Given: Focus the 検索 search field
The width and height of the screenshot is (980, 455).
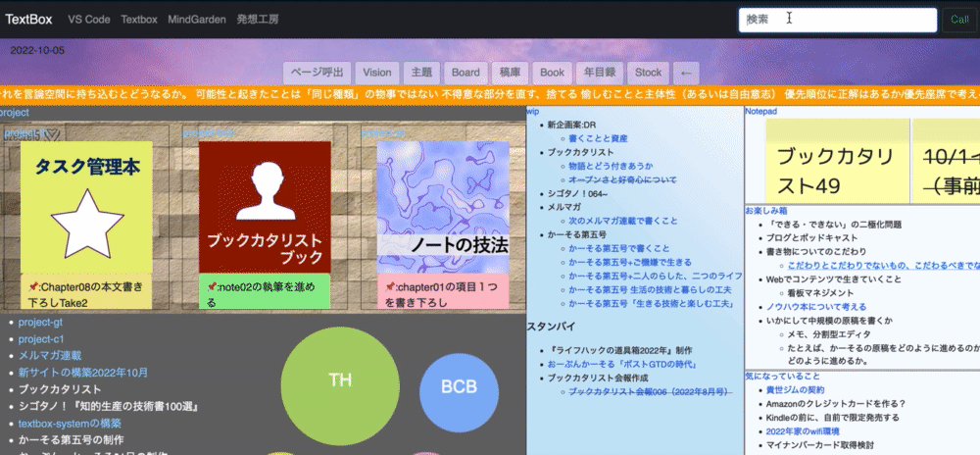Looking at the screenshot, I should 838,20.
